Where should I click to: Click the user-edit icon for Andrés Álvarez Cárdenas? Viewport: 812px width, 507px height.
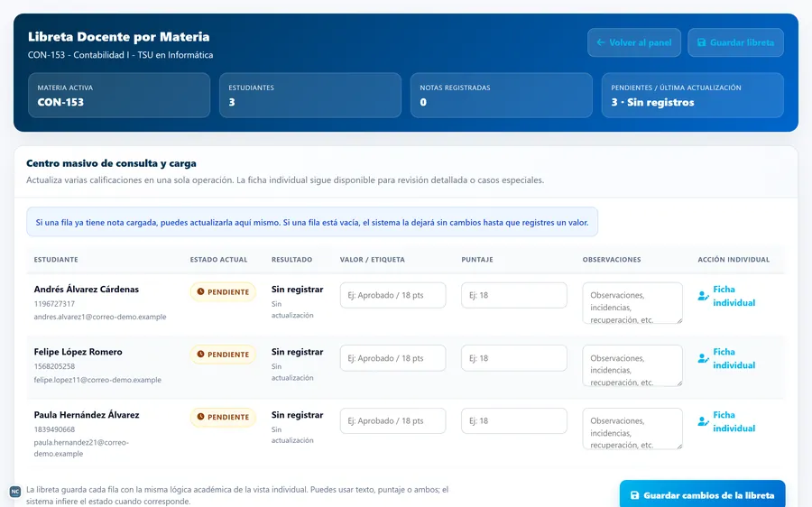click(703, 296)
